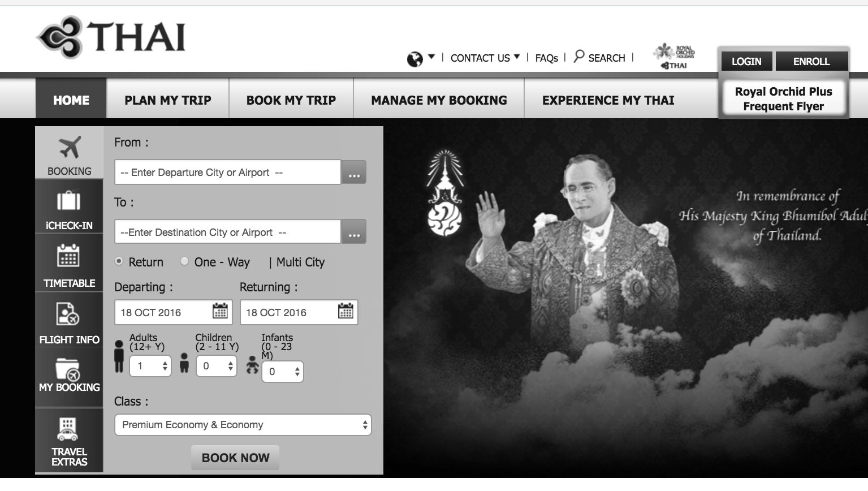Open the globe language selector dropdown
Screen dimensions: 868x491
(421, 58)
